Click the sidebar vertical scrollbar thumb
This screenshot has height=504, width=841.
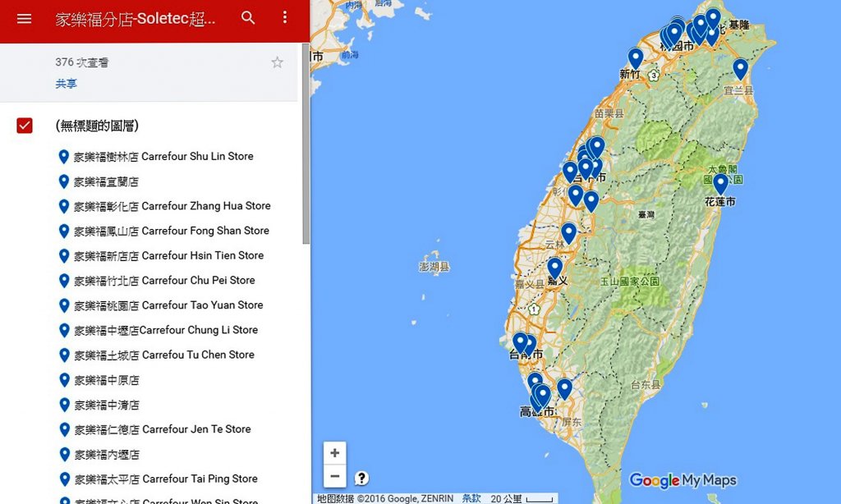point(306,144)
